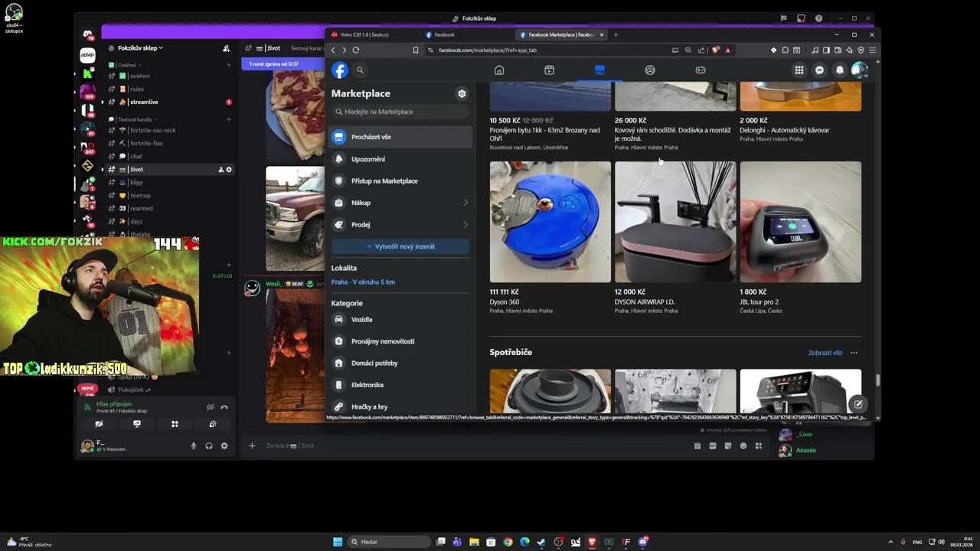Close the Facebook Marketplace tab
Screen dimensions: 980x551
coord(602,34)
